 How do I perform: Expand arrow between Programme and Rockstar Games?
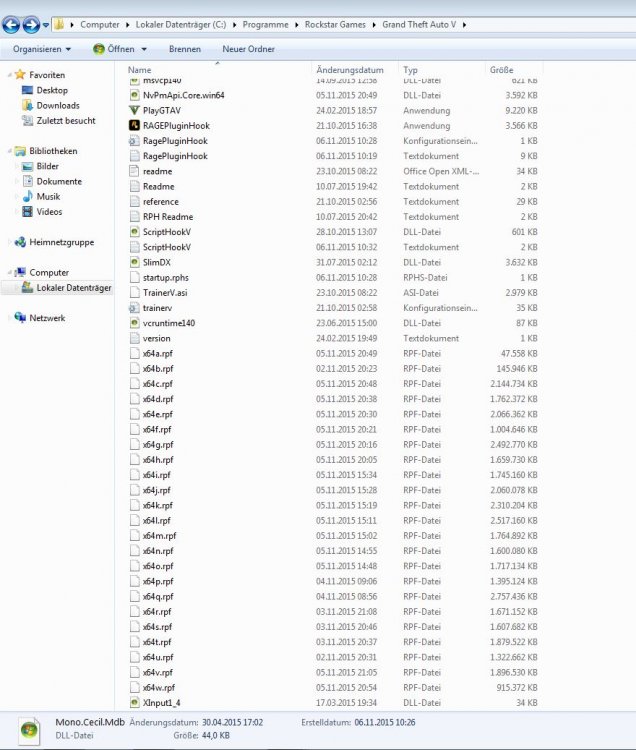pos(296,25)
